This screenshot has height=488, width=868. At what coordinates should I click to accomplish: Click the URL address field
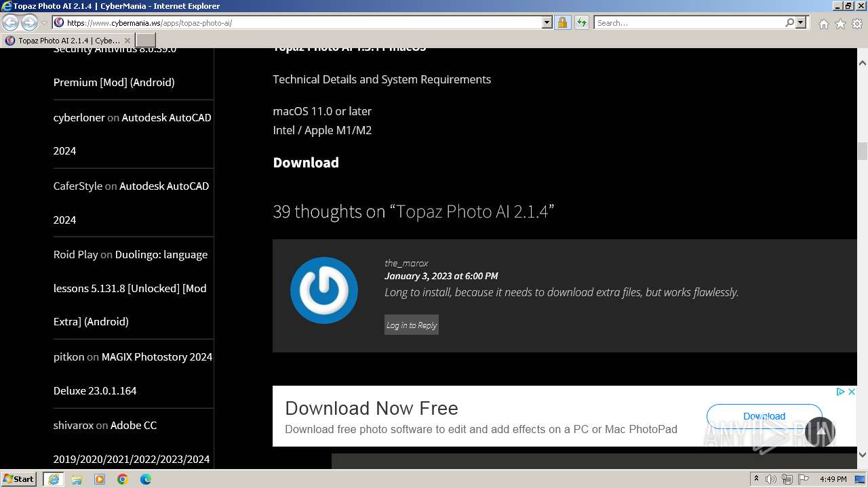click(303, 22)
